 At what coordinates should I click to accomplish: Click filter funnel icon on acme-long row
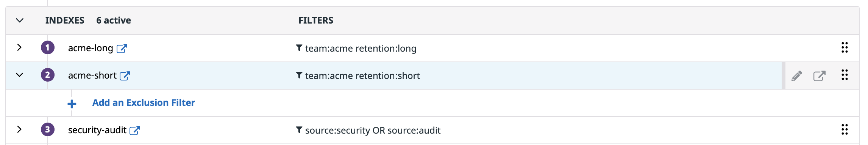299,48
